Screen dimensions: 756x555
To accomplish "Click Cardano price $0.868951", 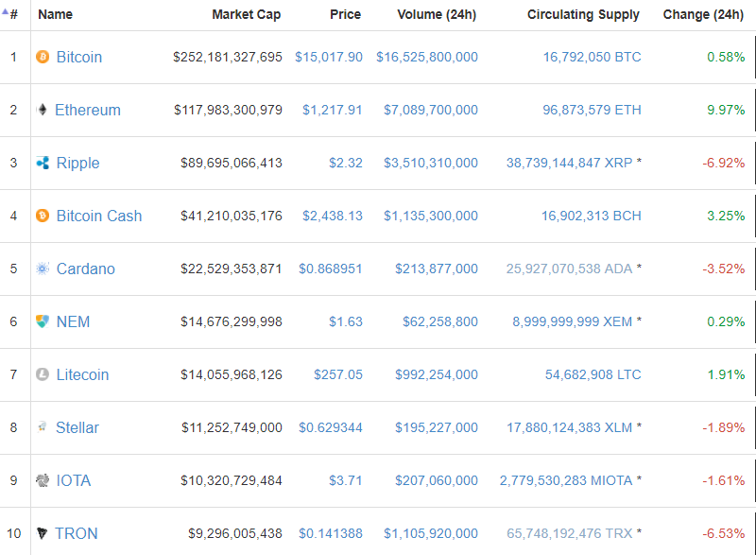I will (x=330, y=269).
